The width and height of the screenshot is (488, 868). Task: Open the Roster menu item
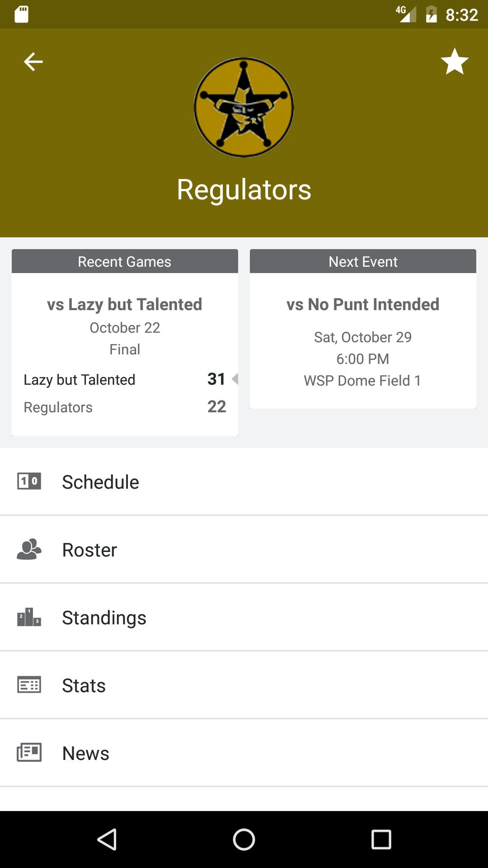point(89,550)
